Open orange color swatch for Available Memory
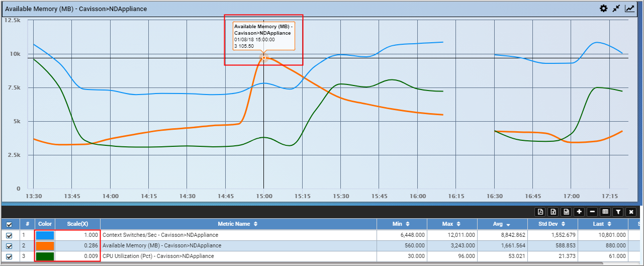 [x=45, y=245]
